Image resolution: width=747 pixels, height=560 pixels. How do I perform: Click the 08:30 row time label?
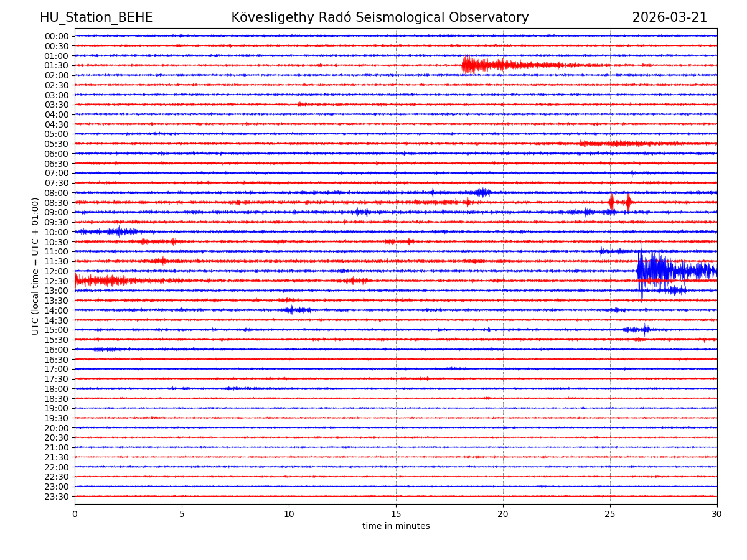(57, 203)
